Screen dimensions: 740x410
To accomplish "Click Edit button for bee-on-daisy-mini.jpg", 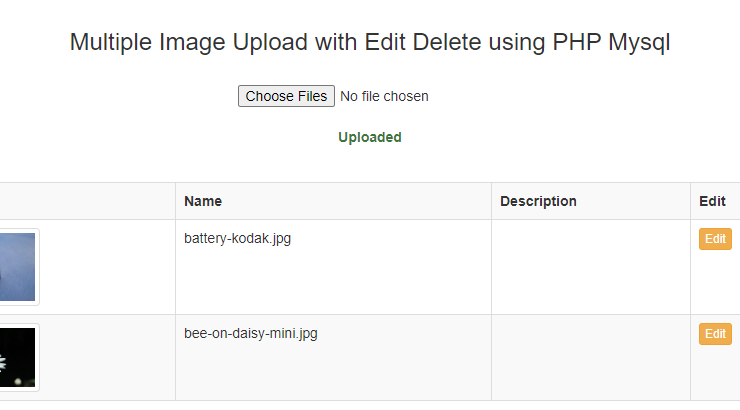I will point(715,334).
